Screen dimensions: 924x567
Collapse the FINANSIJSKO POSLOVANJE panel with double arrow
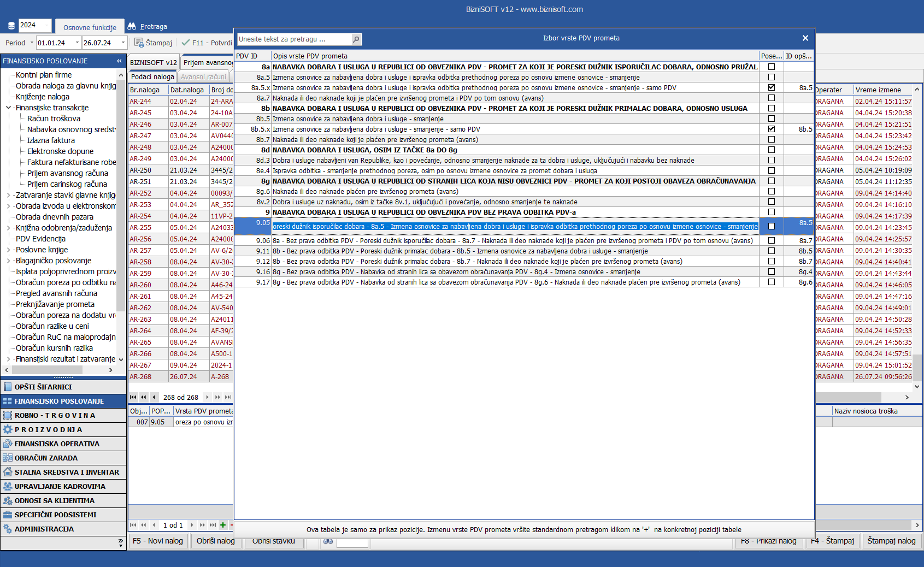coord(119,61)
